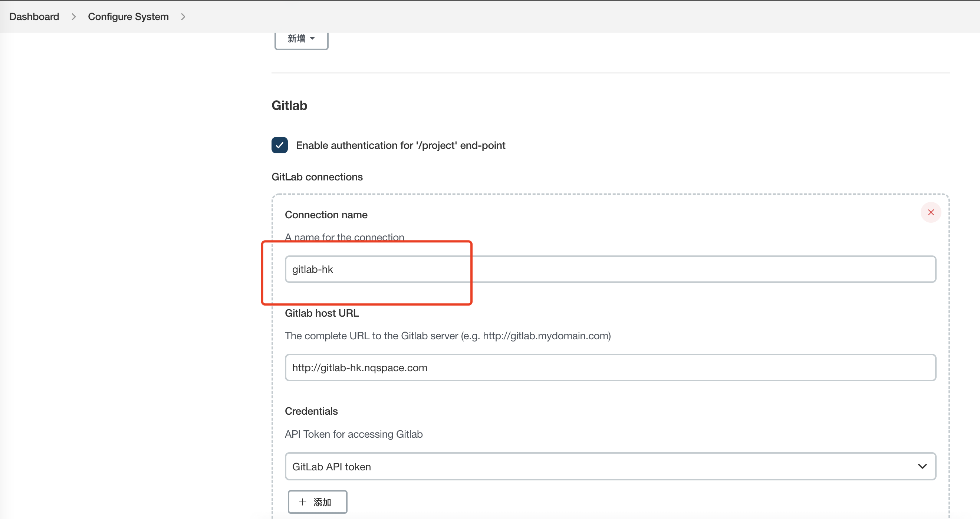Click 'Enable authentication for /project end-point' label
This screenshot has width=980, height=519.
click(x=401, y=145)
